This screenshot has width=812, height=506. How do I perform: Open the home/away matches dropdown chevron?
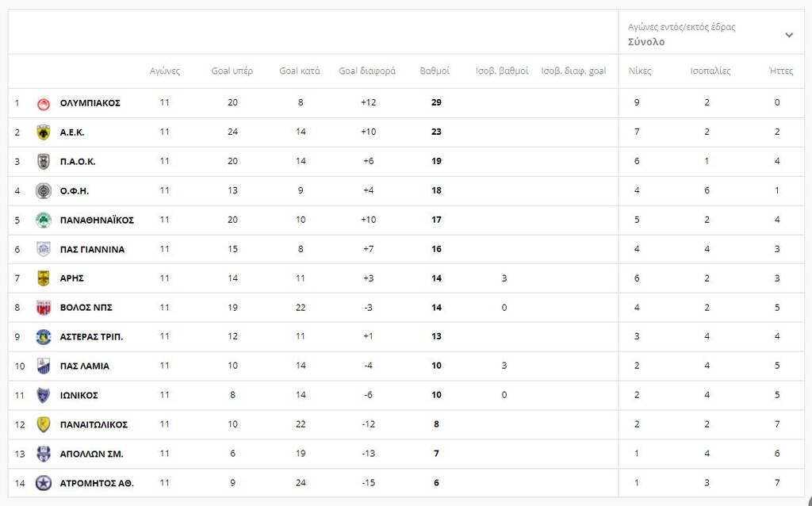tap(789, 35)
